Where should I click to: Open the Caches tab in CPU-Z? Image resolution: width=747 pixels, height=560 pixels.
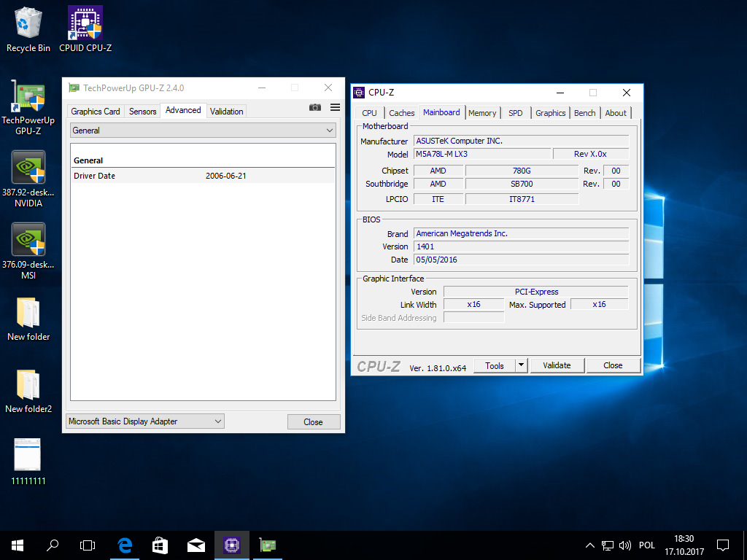402,113
